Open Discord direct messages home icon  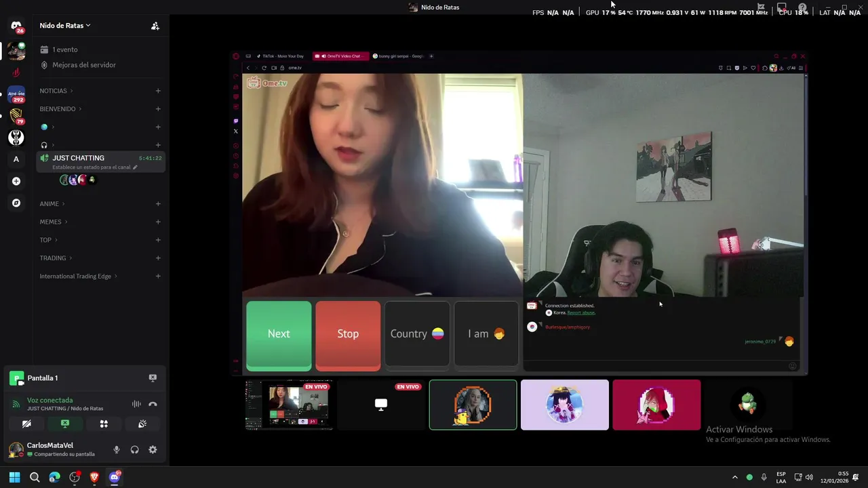point(16,26)
